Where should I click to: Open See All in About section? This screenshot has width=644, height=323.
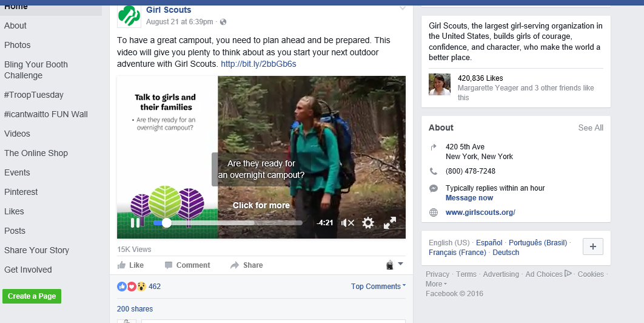click(x=591, y=127)
